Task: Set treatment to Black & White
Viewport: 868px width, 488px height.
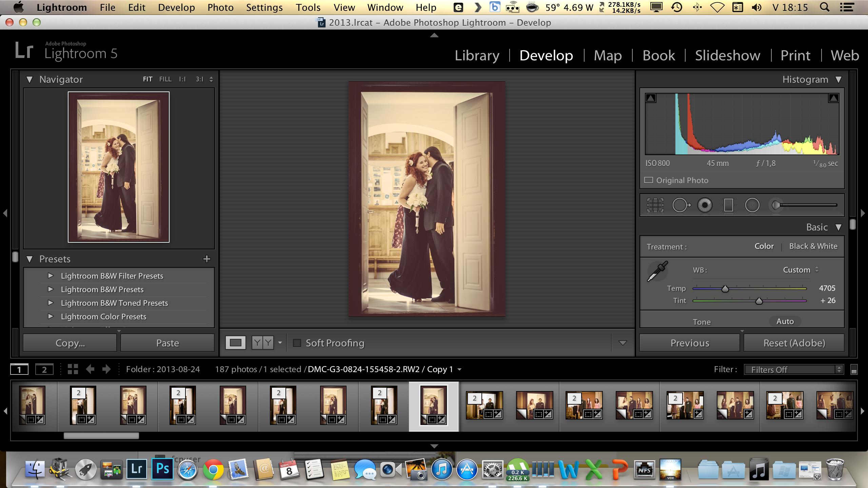Action: click(x=813, y=246)
